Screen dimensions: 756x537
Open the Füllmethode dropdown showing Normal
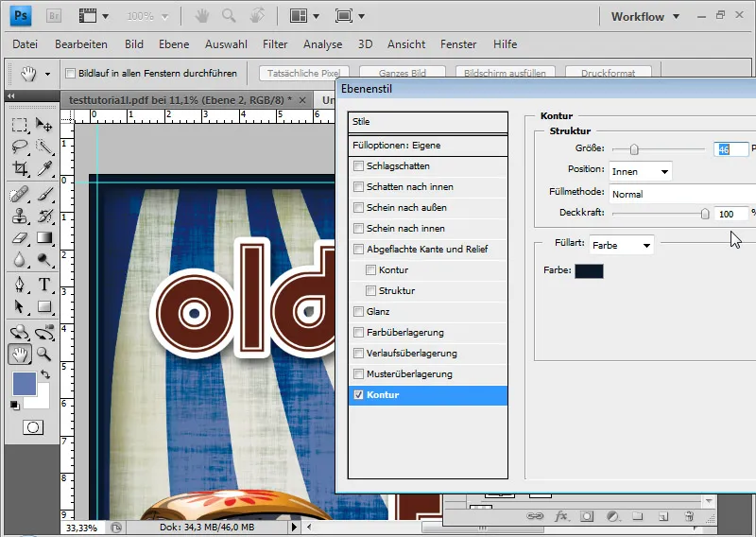coord(682,194)
